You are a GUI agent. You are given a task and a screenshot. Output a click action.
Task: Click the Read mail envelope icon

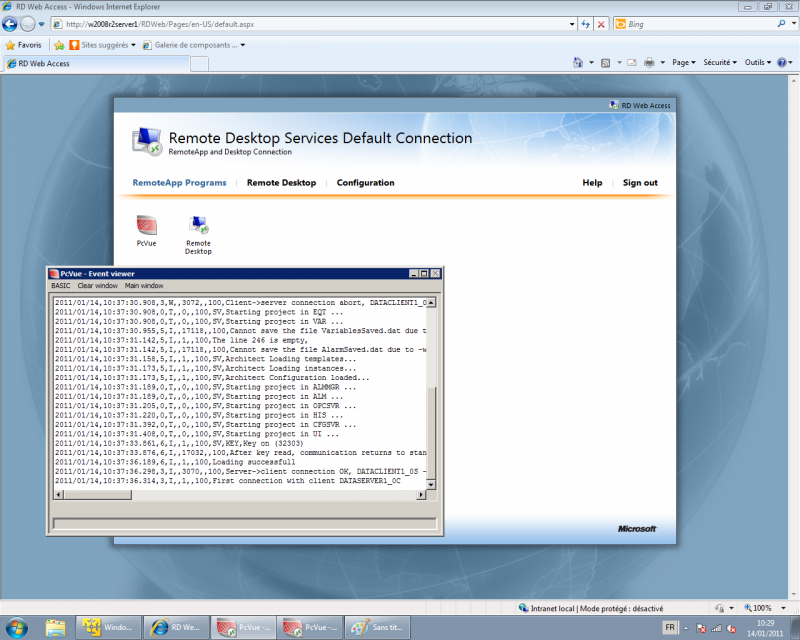point(632,63)
